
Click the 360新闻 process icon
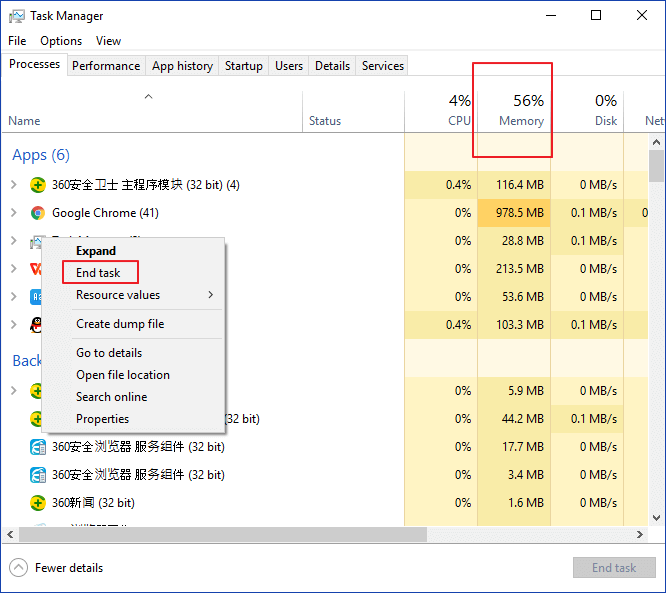point(38,503)
